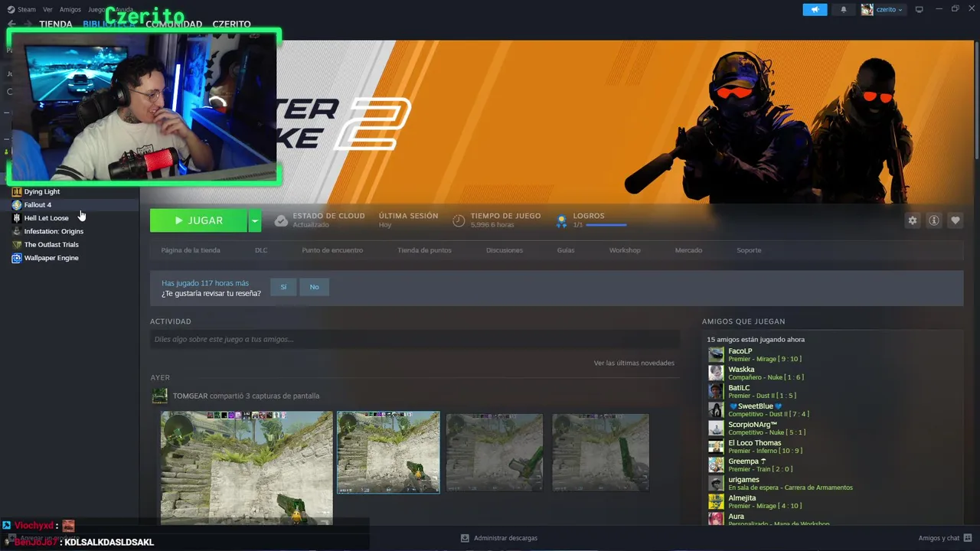Image resolution: width=980 pixels, height=551 pixels.
Task: Click the cloud status icon
Action: pos(281,220)
